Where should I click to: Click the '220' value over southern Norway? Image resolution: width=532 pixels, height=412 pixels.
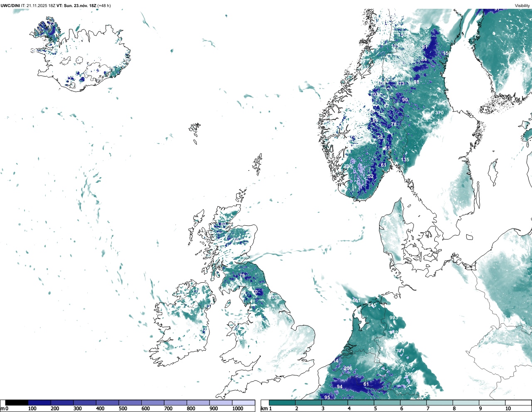click(348, 166)
